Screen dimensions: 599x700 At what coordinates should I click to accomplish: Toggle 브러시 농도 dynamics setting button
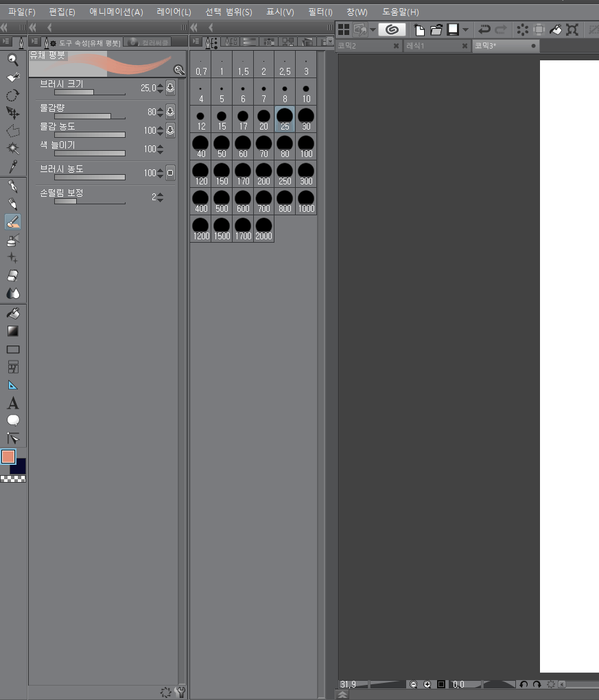click(x=170, y=173)
